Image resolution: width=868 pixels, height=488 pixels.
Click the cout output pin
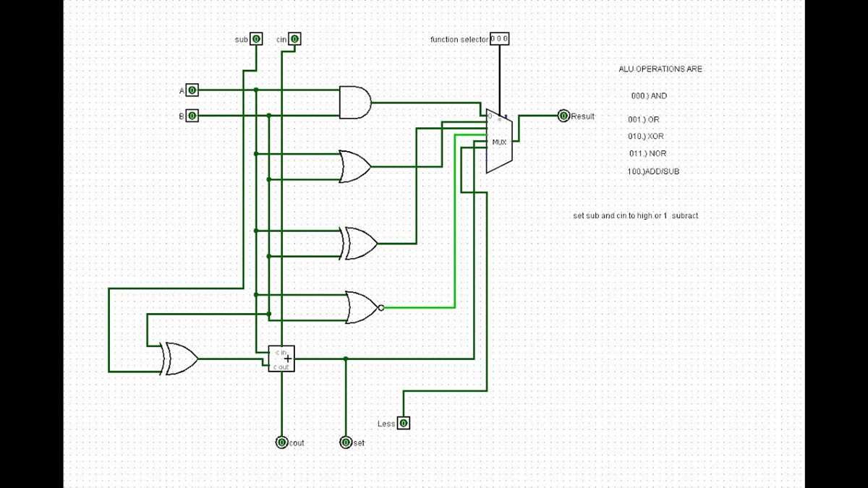pos(281,442)
